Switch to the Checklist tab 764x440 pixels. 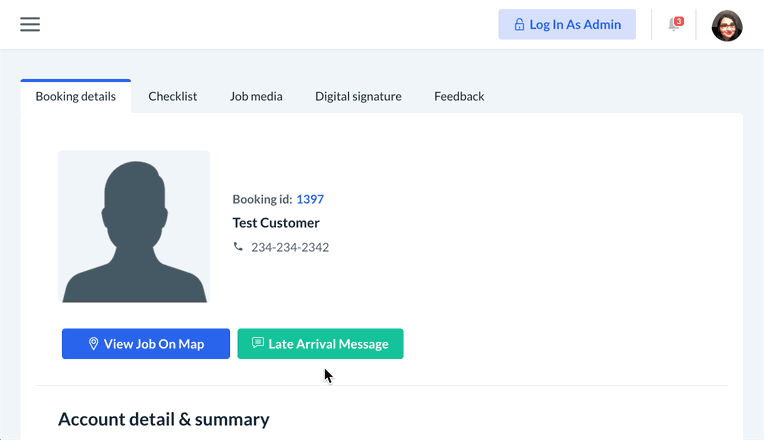pyautogui.click(x=172, y=97)
